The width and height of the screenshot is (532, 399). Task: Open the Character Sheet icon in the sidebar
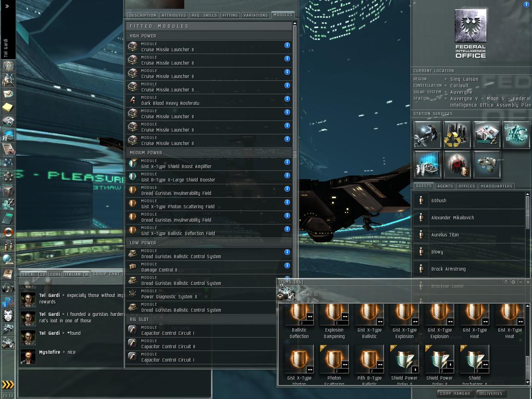tap(8, 66)
